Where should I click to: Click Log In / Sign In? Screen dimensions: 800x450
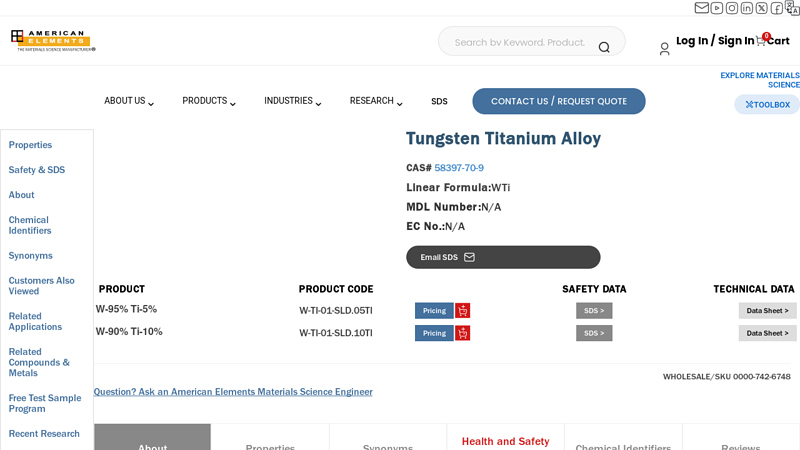coord(715,40)
